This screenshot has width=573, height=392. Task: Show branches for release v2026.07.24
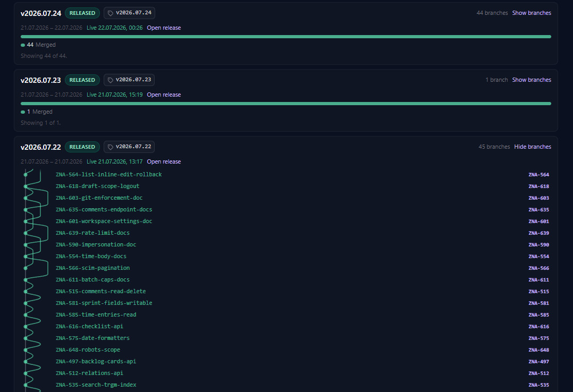coord(532,13)
